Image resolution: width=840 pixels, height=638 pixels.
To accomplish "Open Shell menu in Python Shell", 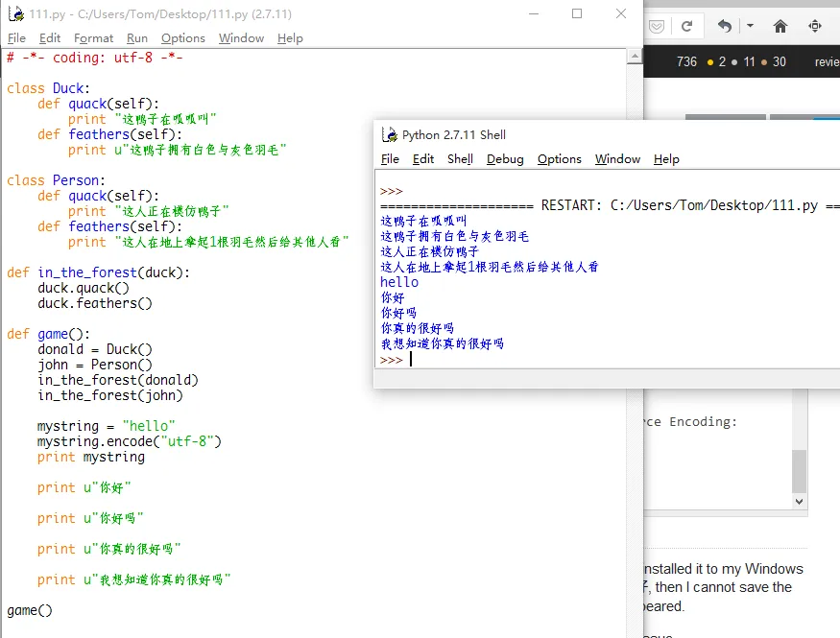I will [x=460, y=159].
